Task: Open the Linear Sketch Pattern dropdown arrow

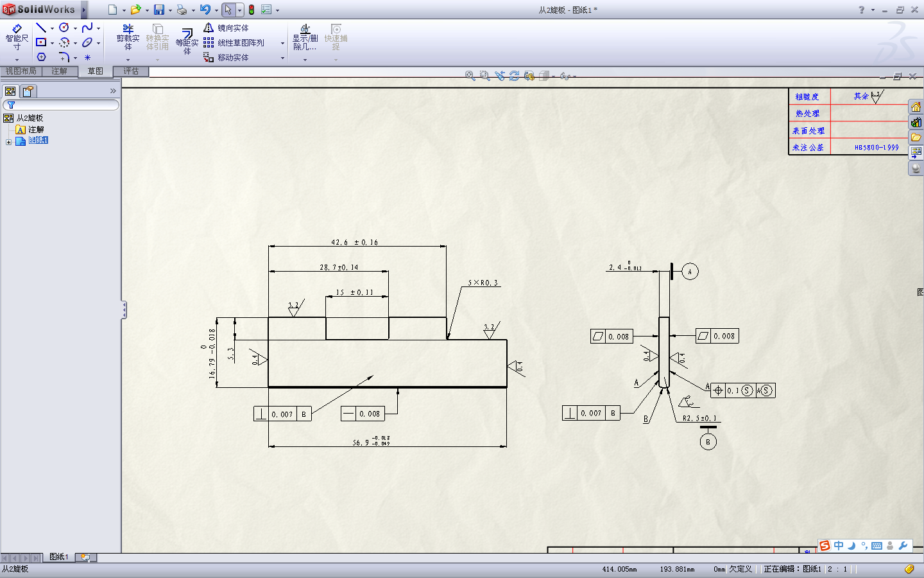Action: pos(282,43)
